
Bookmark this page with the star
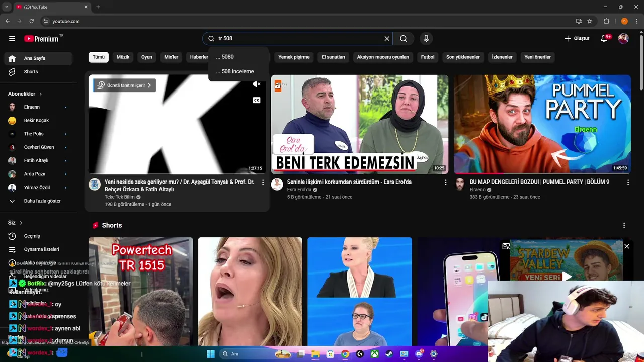pos(590,21)
